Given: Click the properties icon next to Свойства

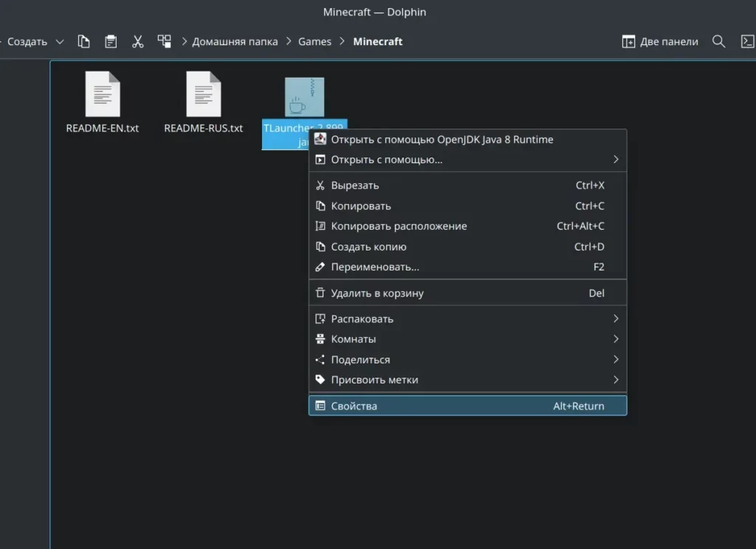Looking at the screenshot, I should tap(320, 406).
